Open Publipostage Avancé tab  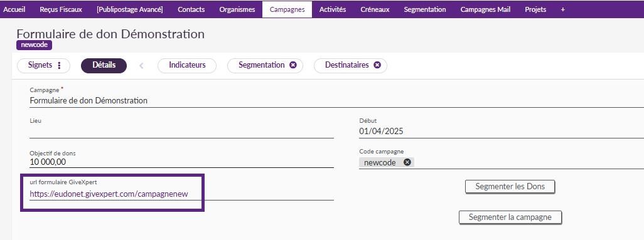[130, 9]
